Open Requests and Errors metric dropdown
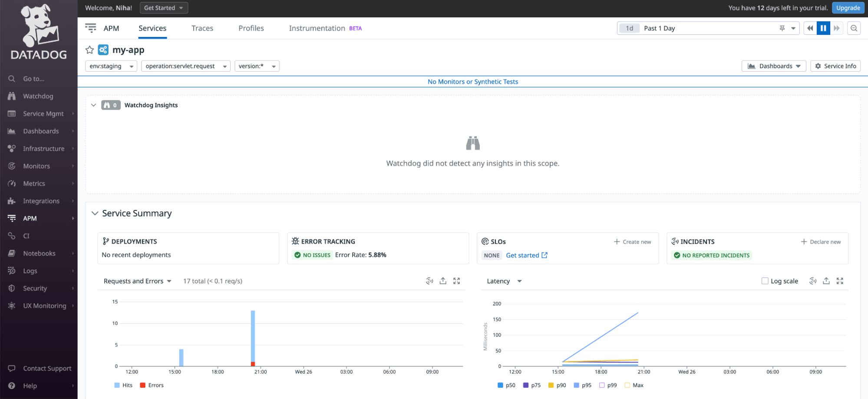Image resolution: width=868 pixels, height=399 pixels. 137,281
